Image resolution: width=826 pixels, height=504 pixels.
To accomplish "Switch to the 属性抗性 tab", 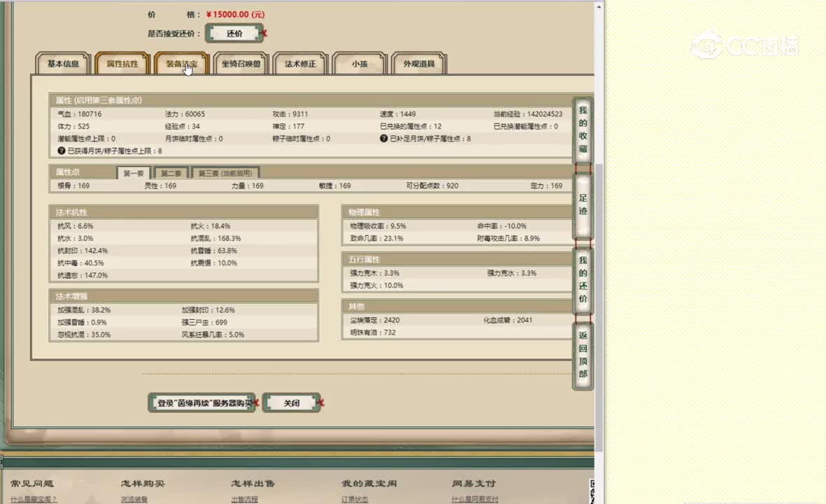I will [122, 64].
